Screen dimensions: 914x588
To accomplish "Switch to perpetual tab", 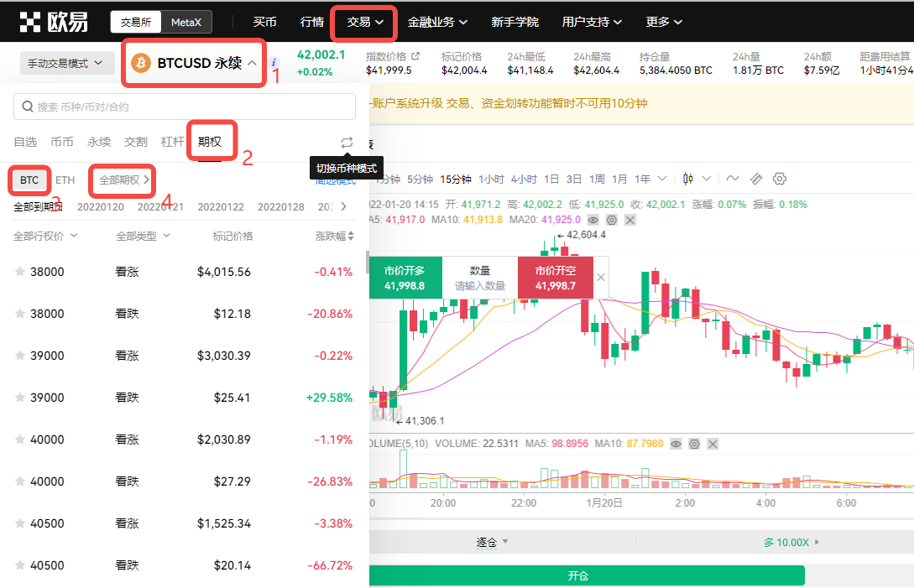I will point(98,142).
